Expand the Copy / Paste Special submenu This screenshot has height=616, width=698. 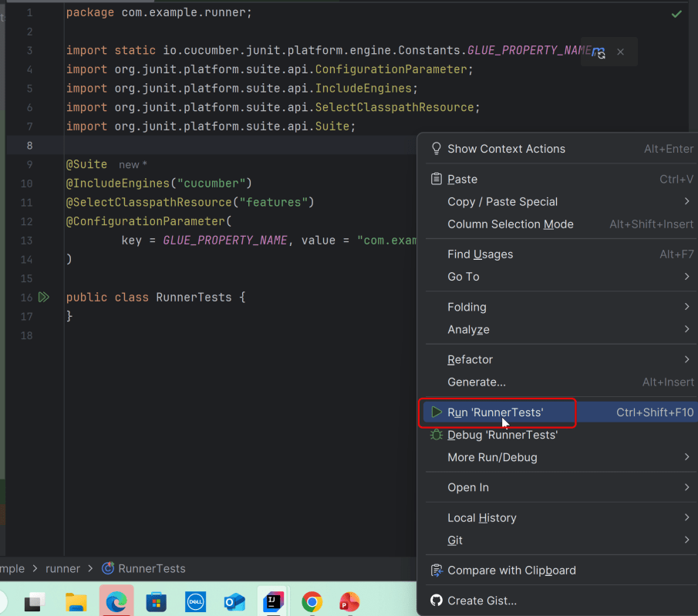tap(502, 202)
